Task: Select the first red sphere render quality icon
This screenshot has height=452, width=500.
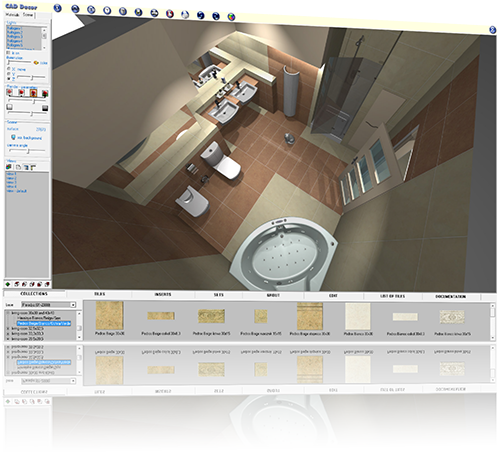Action: click(10, 92)
